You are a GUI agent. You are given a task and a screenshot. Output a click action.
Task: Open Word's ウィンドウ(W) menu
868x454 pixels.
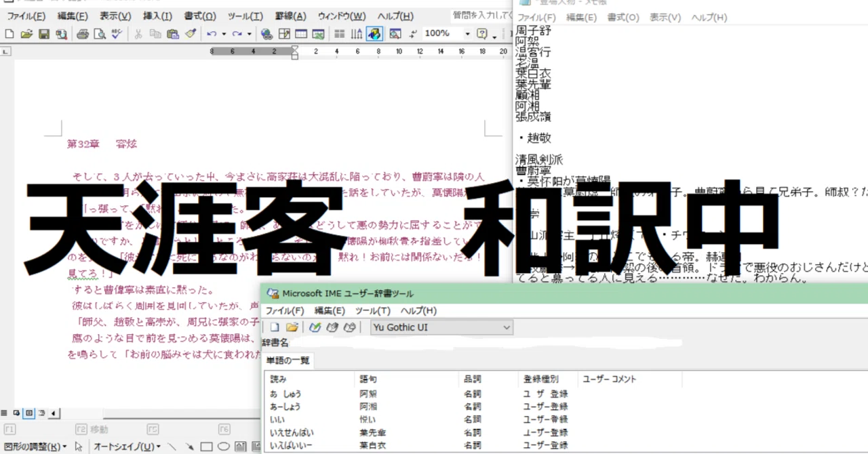(342, 16)
